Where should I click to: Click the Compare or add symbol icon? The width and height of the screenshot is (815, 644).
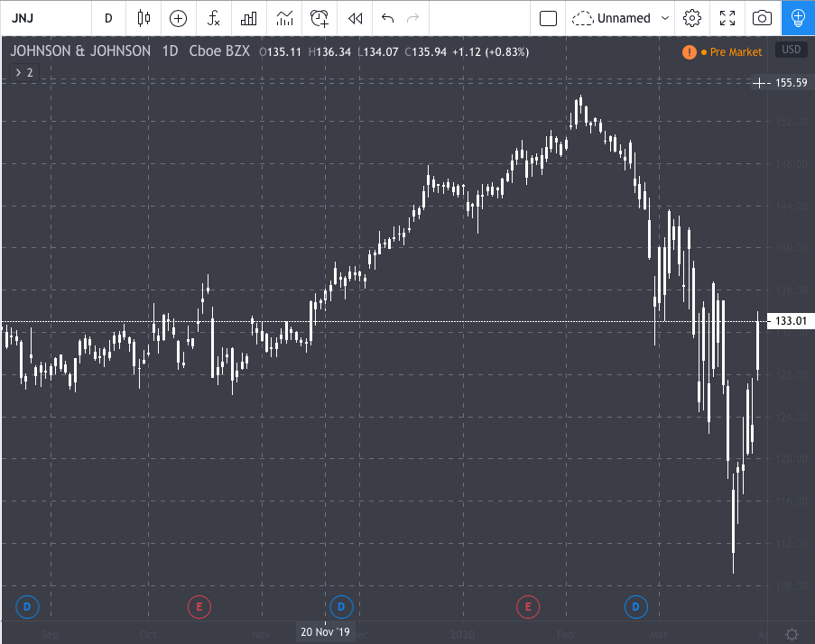pos(179,18)
